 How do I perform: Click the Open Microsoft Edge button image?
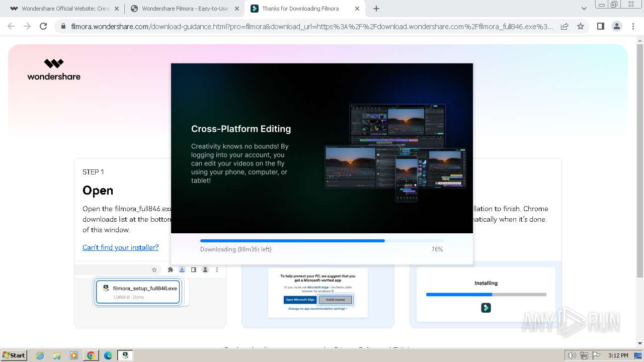300,300
